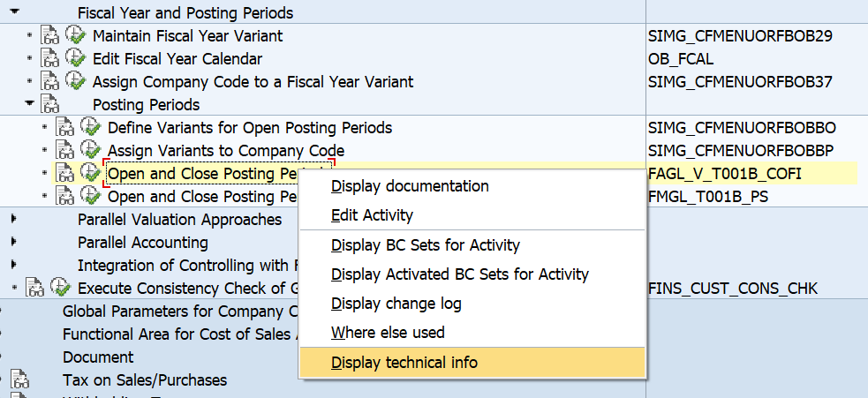The image size is (868, 398).
Task: Click execute icon for Edit Fiscal Year Calendar
Action: tap(75, 59)
